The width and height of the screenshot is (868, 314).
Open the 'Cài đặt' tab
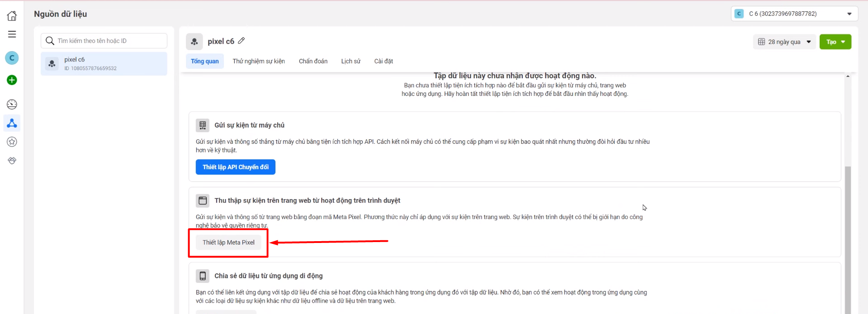(x=384, y=61)
